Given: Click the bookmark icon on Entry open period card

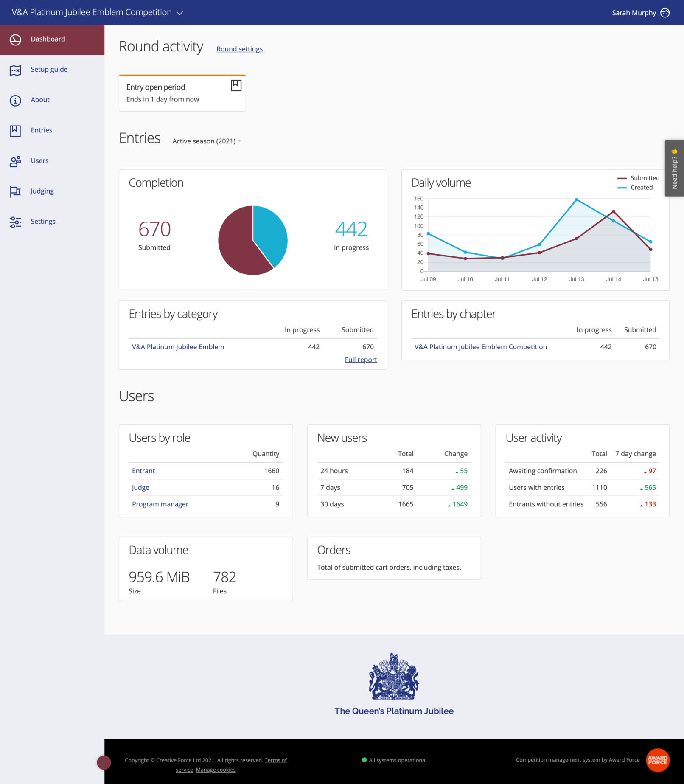Looking at the screenshot, I should [236, 86].
